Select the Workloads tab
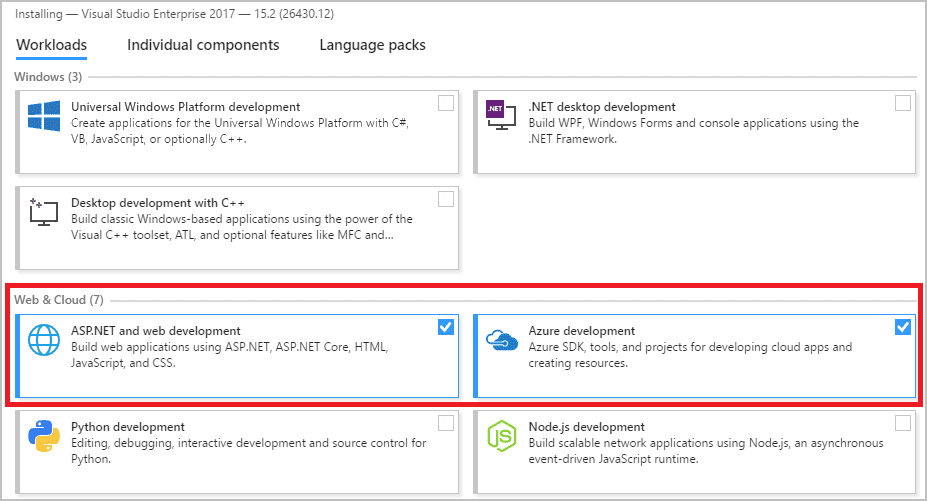The image size is (927, 501). click(52, 45)
